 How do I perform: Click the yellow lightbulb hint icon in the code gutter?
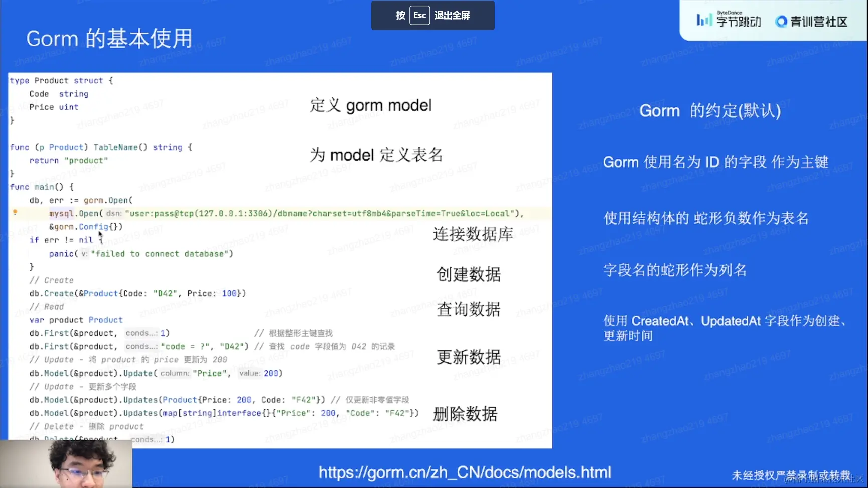(x=15, y=213)
